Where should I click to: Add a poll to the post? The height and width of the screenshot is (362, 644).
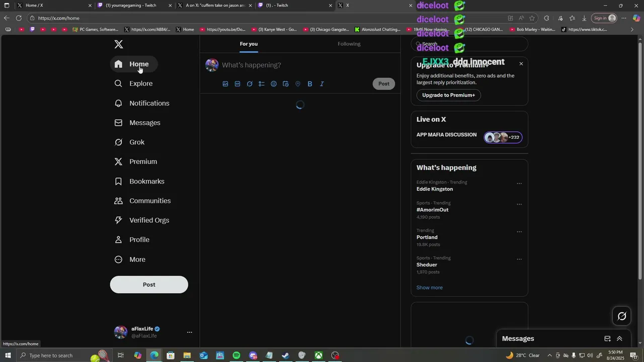pos(262,84)
